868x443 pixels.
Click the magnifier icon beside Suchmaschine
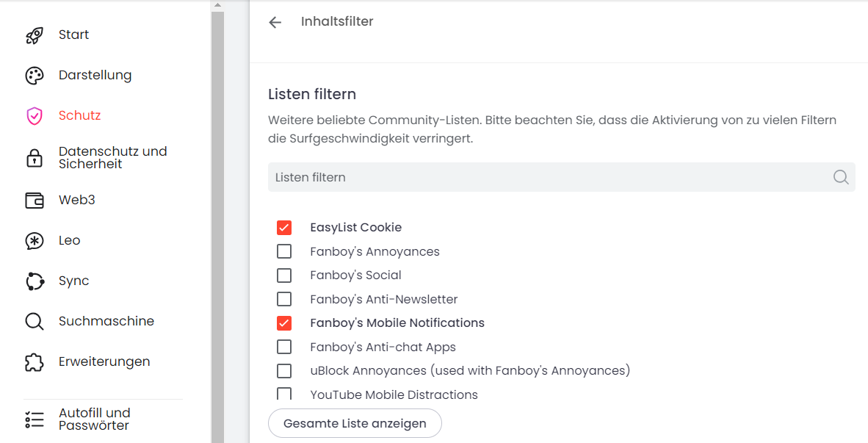point(35,322)
